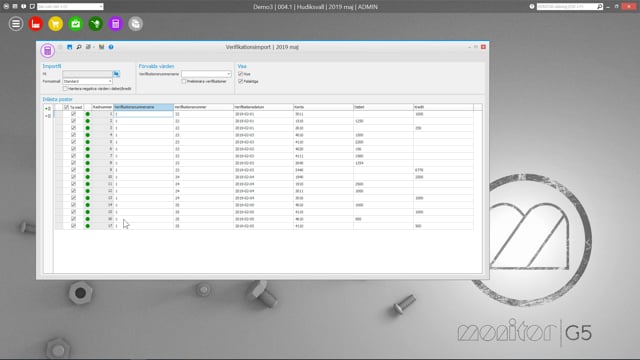Select the Kredit cell '6770' in row 9
Screen dimensions: 640x360
(x=443, y=170)
